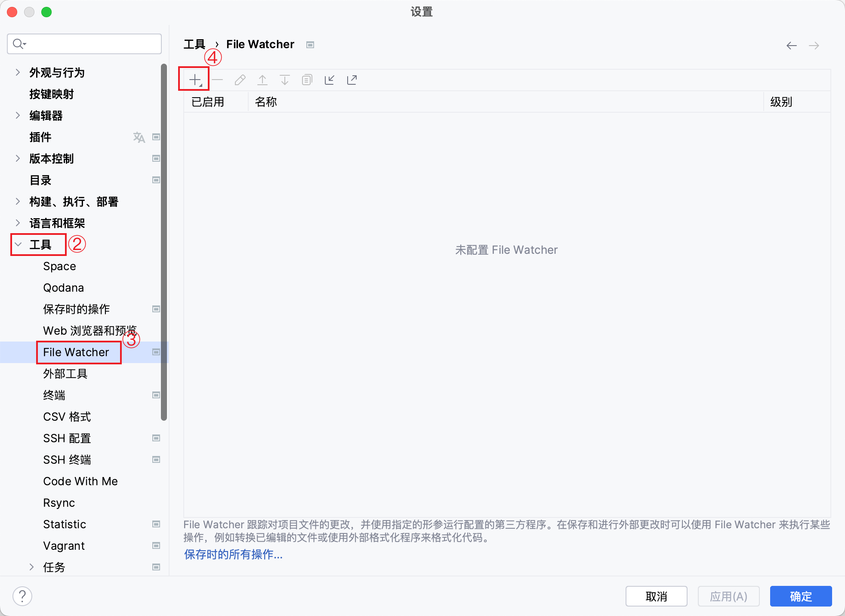Open the search field magnifier icon
Screen dimensions: 845x616
coord(19,43)
